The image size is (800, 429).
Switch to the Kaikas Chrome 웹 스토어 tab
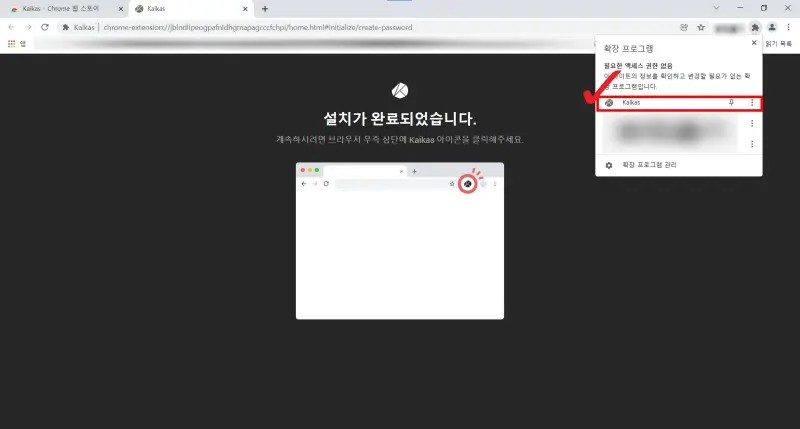pos(66,9)
